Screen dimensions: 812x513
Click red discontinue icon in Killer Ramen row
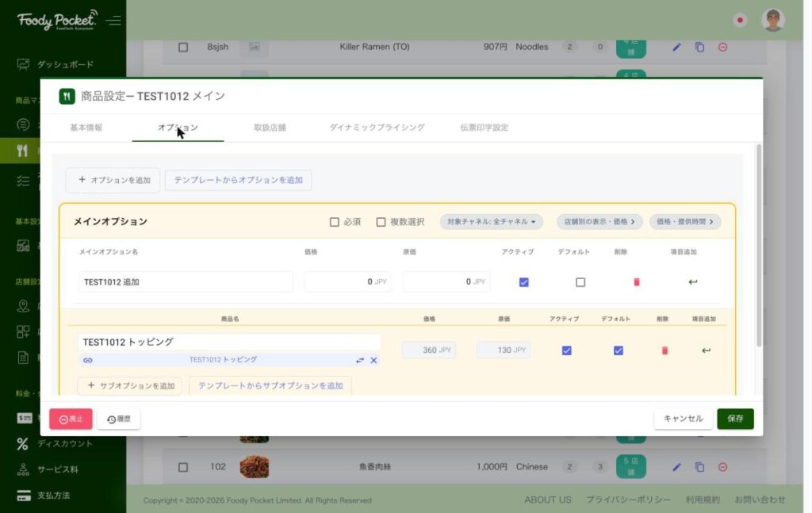[722, 47]
